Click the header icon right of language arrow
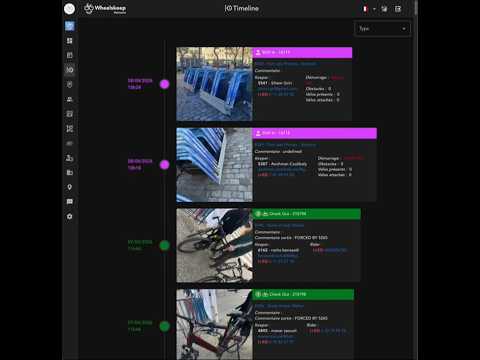Viewport: 480px width, 360px height. 384,9
